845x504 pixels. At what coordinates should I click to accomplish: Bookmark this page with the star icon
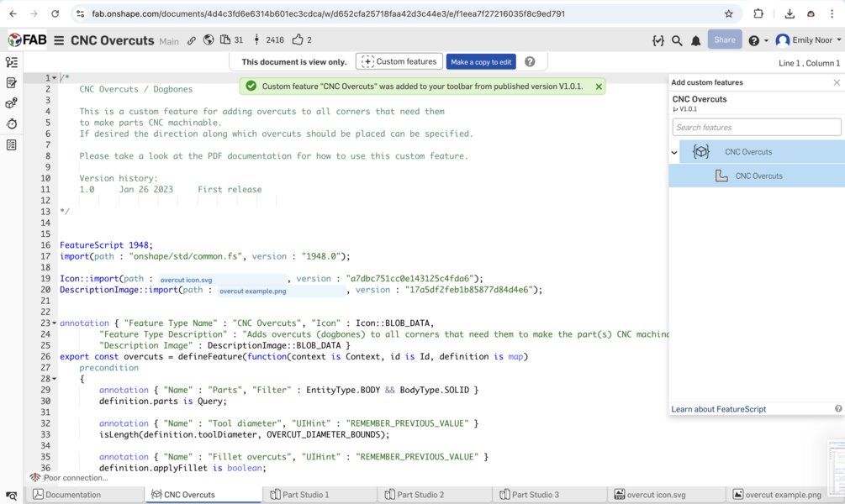coord(729,14)
